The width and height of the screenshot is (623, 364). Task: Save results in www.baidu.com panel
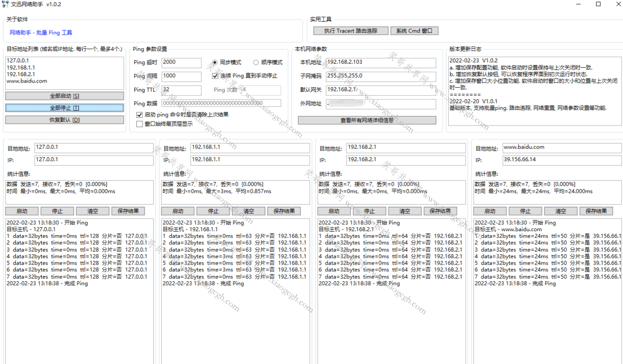pos(596,211)
